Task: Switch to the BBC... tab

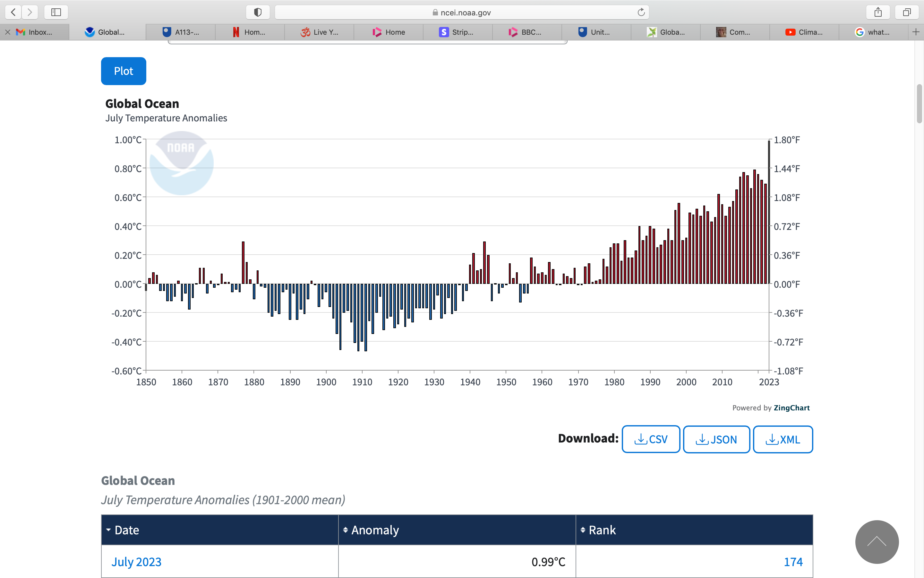Action: pos(527,32)
